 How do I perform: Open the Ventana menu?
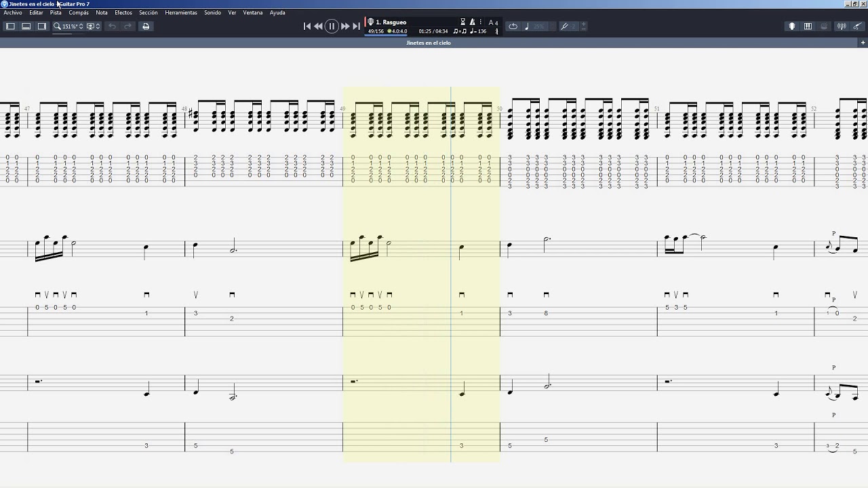pos(253,12)
